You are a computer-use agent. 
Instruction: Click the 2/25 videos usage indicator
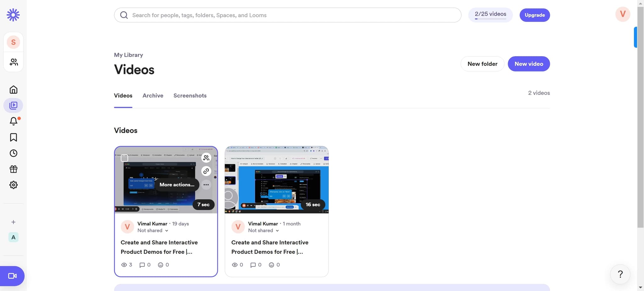(490, 14)
